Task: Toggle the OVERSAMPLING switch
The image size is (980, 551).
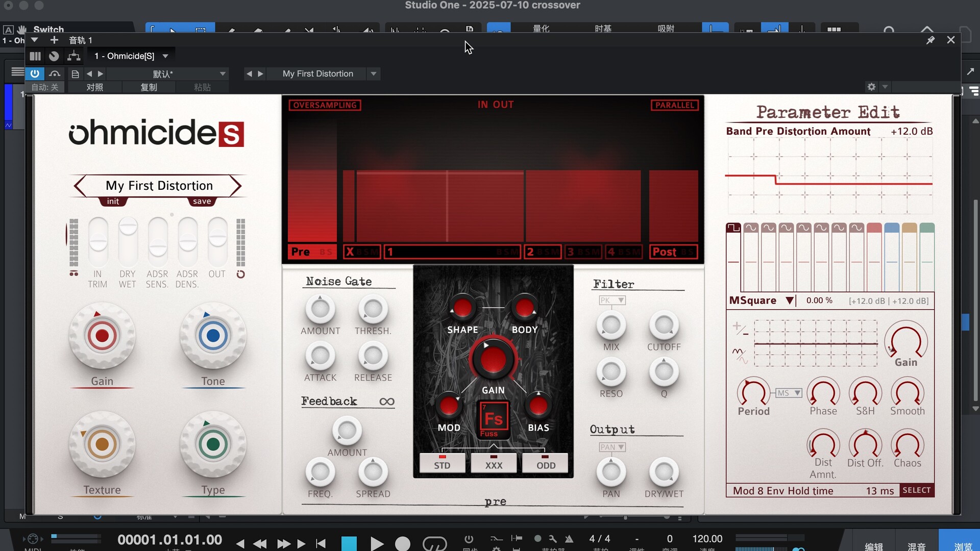Action: [x=325, y=105]
